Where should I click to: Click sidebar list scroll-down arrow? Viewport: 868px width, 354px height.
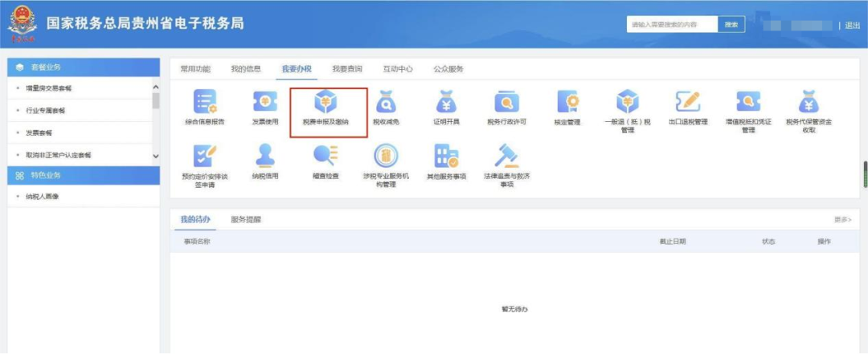click(156, 157)
